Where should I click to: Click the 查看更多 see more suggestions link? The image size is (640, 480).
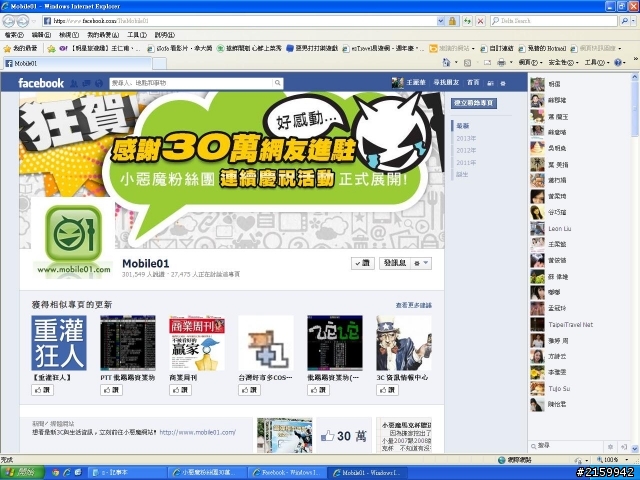(413, 305)
